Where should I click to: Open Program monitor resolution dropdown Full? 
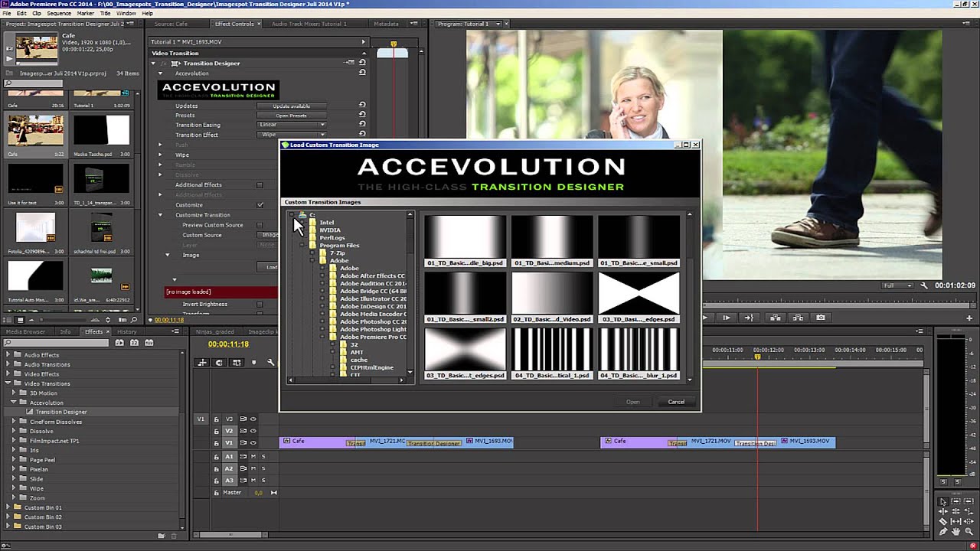898,285
